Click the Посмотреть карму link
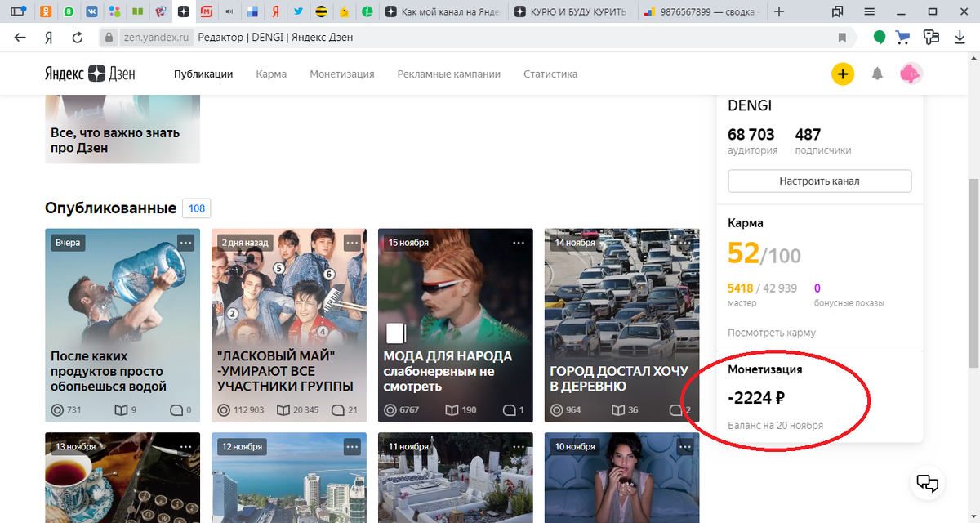Screen dimensions: 980x523 click(771, 333)
